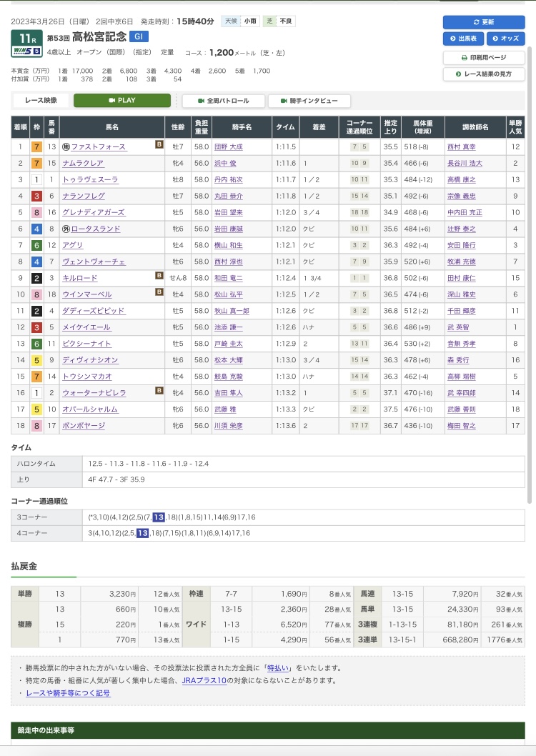Click the blinker B icon in キルロード row
Viewport: 536px width, 756px height.
(x=159, y=276)
